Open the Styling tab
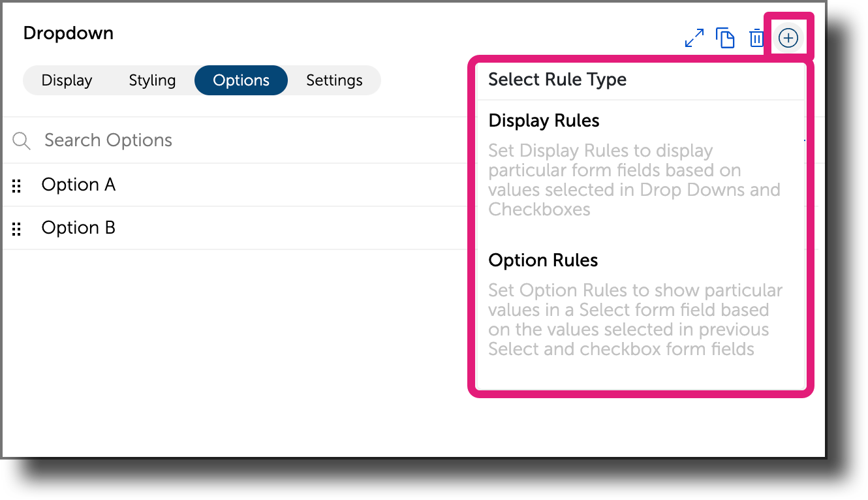Image resolution: width=868 pixels, height=500 pixels. coord(152,80)
